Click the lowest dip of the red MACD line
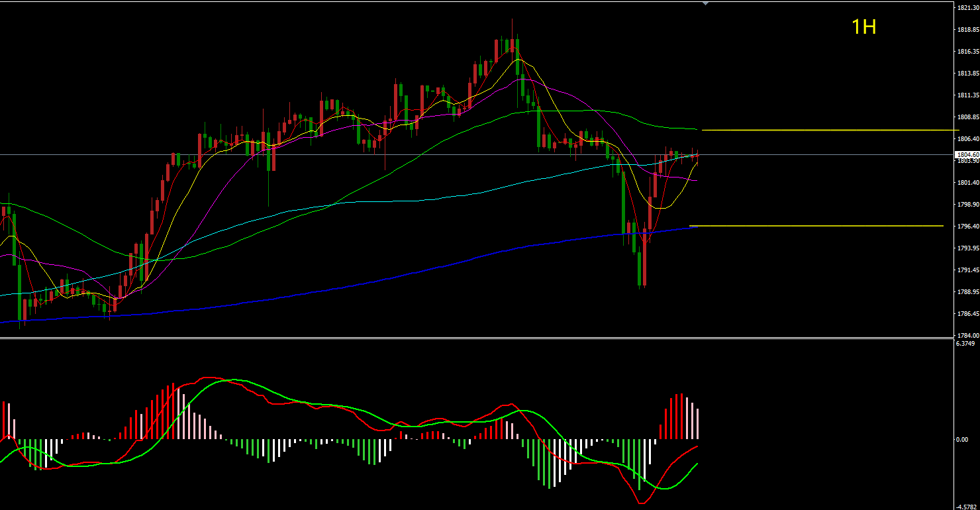Viewport: 980px width, 510px height. point(641,503)
